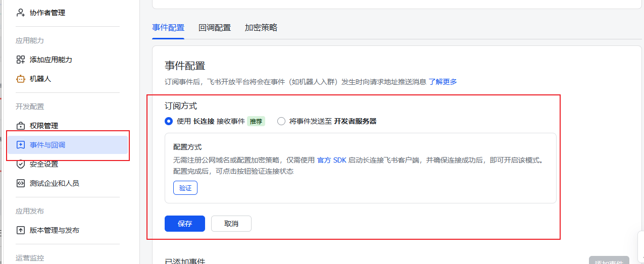Click the 开发配置 sidebar section label
The height and width of the screenshot is (264, 644).
pyautogui.click(x=30, y=107)
